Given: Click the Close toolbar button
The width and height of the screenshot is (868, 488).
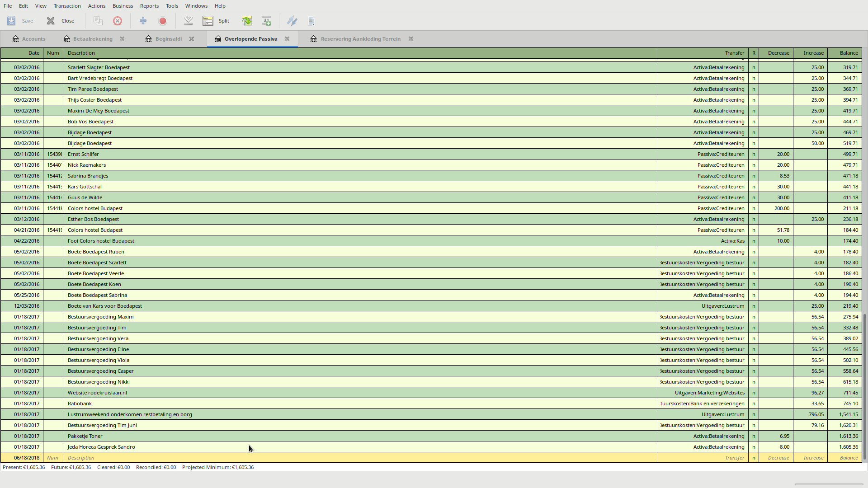Looking at the screenshot, I should coord(61,21).
